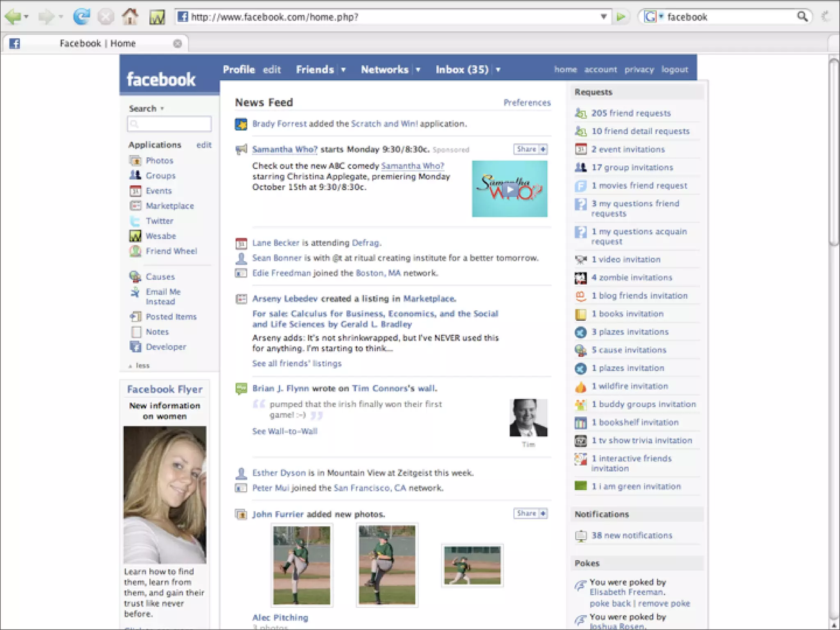Screen dimensions: 840x630
Task: Share the Samantha Who? sponsored story
Action: click(x=530, y=149)
